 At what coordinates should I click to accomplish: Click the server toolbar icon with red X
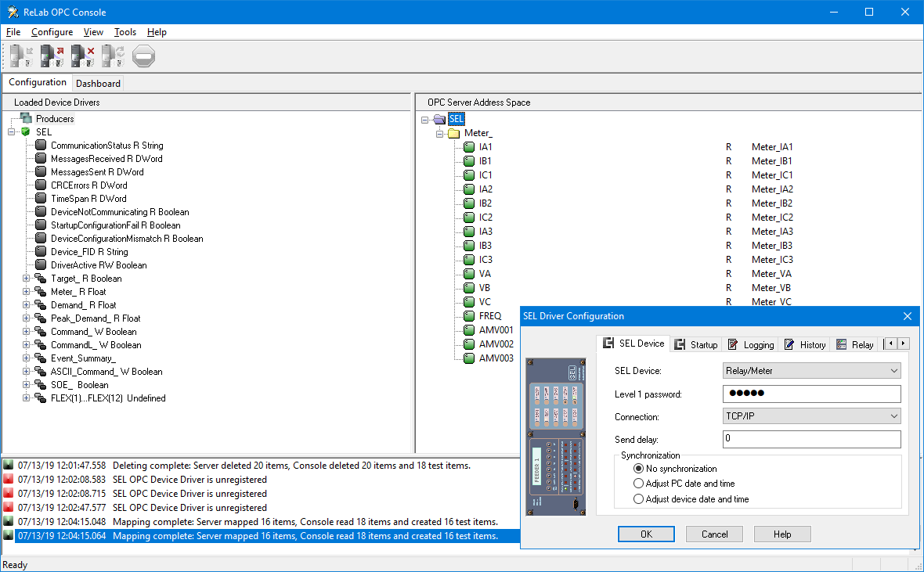tap(83, 56)
